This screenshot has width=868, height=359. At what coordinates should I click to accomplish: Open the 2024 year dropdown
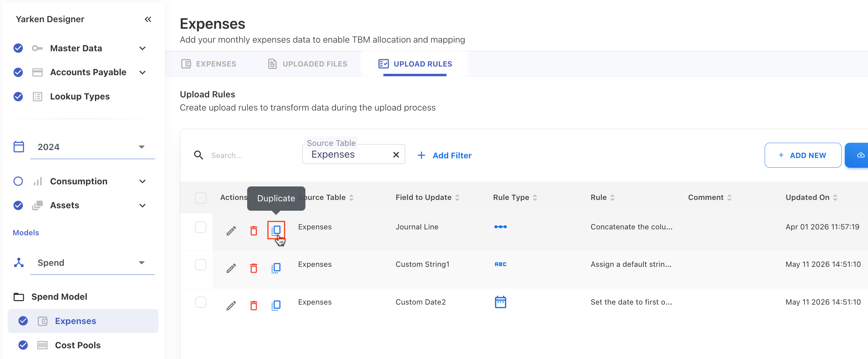click(x=92, y=147)
